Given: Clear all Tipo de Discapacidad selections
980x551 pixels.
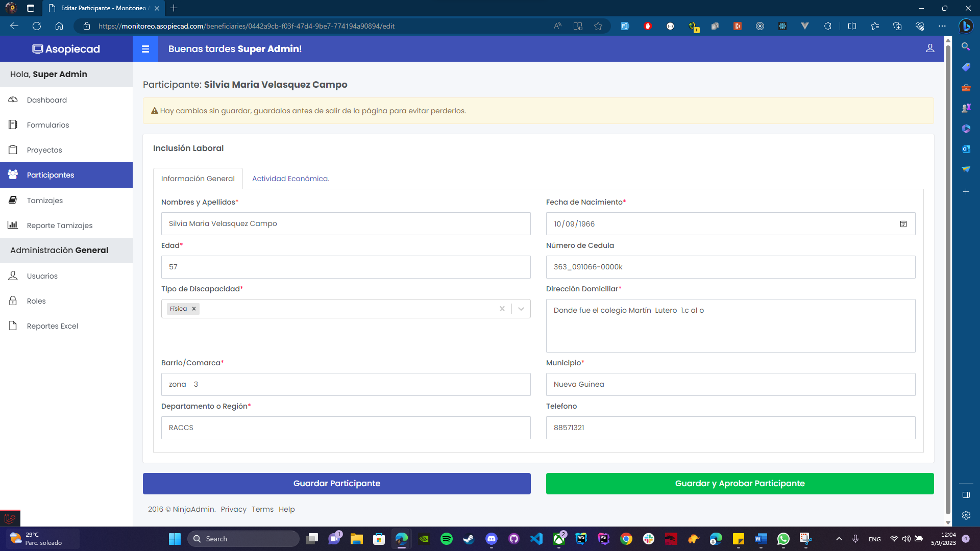Looking at the screenshot, I should (502, 309).
